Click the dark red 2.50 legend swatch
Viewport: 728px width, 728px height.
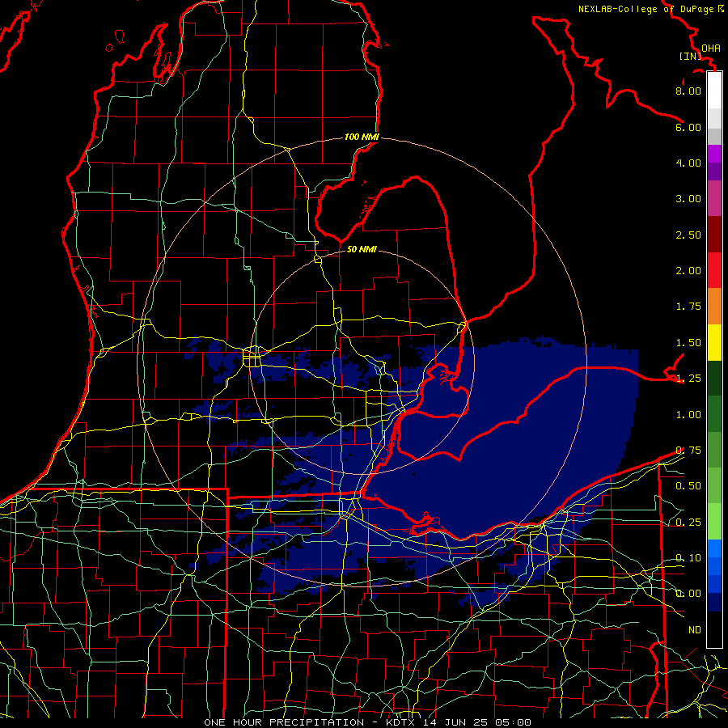point(714,234)
